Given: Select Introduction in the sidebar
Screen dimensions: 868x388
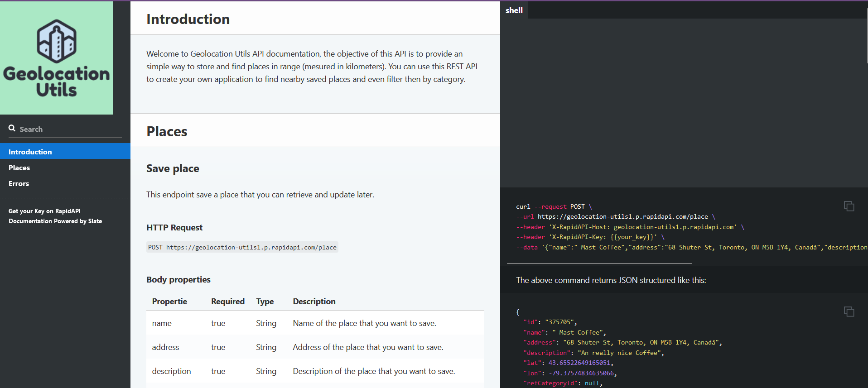Looking at the screenshot, I should tap(65, 152).
